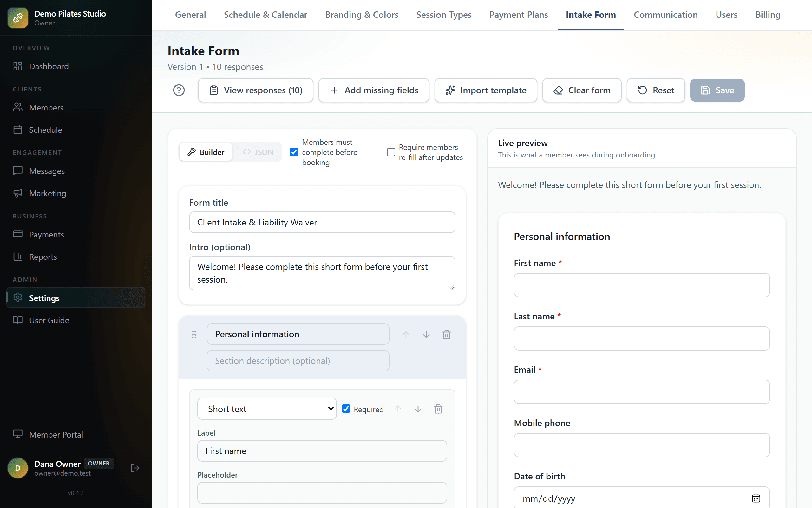Go to Members in sidebar
The width and height of the screenshot is (812, 508).
point(76,108)
